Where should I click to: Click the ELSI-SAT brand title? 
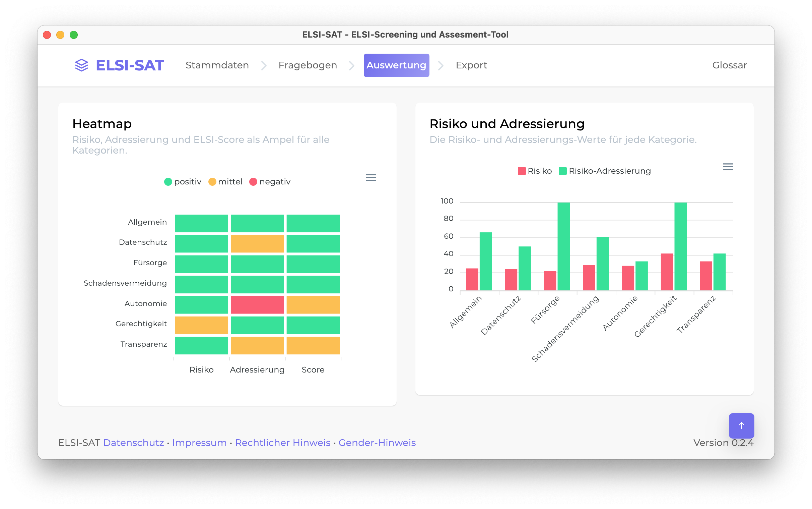tap(130, 65)
